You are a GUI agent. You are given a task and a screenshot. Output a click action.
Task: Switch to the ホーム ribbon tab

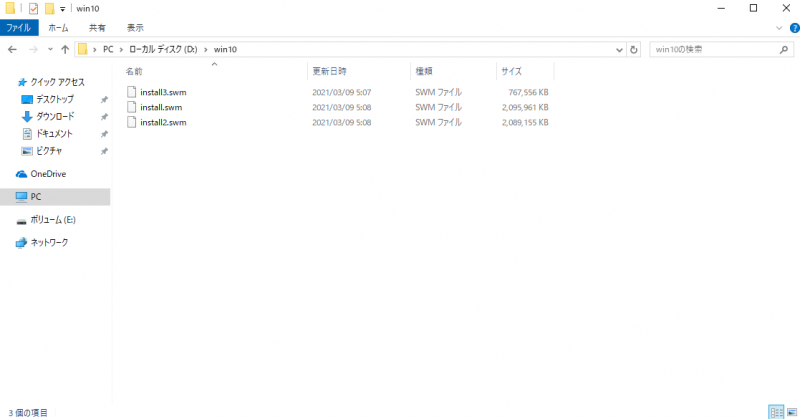58,28
